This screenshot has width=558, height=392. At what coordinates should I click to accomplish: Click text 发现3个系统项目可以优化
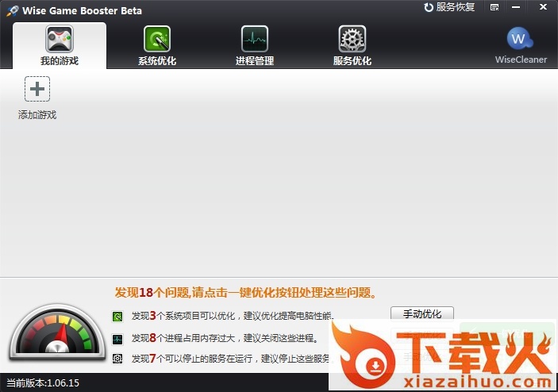coord(183,316)
